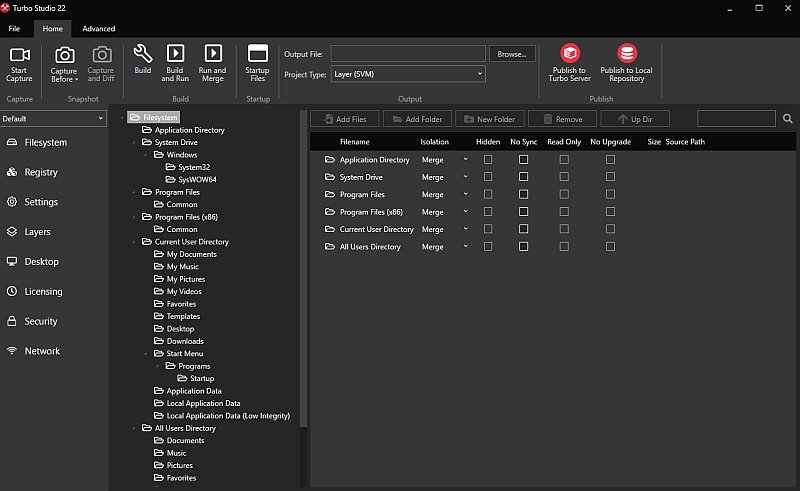Select Downloads folder in tree
Viewport: 800px width, 491px height.
179,341
